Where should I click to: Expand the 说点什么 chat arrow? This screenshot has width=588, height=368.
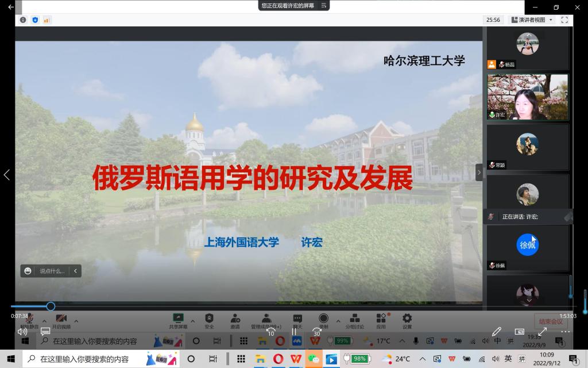point(75,271)
